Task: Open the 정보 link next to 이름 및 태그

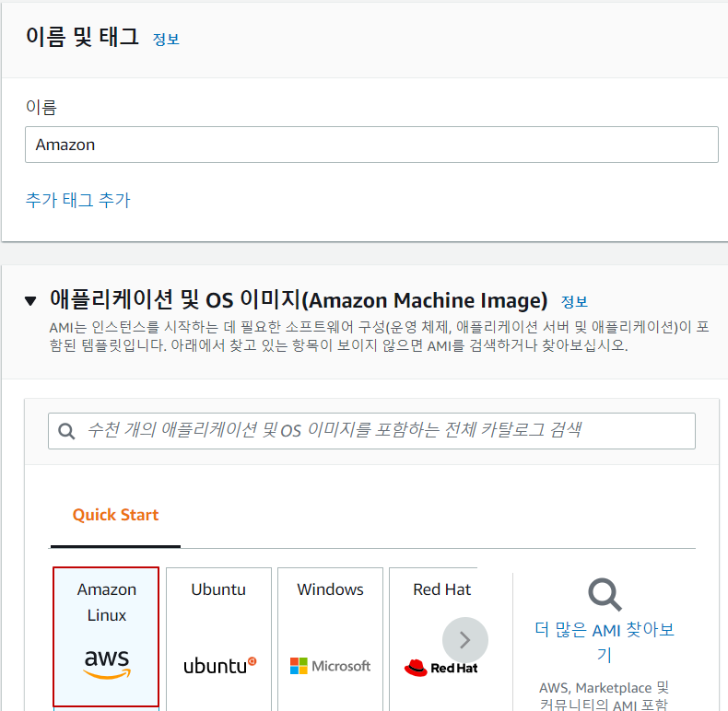Action: (x=166, y=39)
